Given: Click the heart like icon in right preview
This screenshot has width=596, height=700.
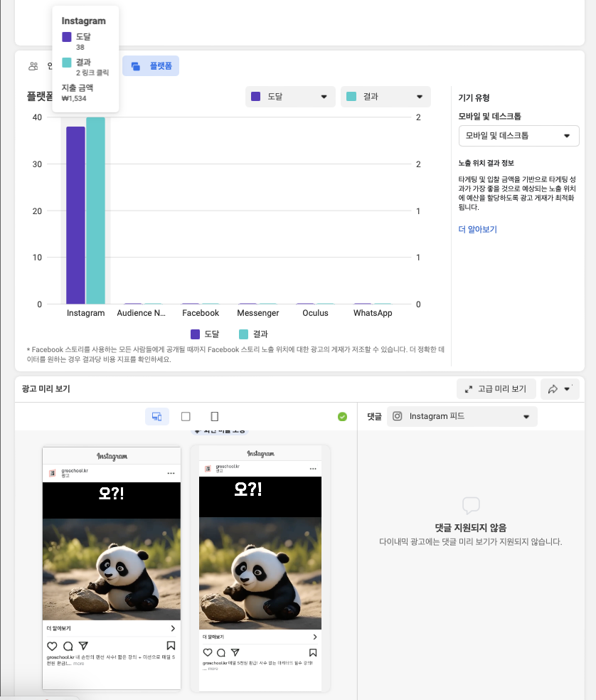Looking at the screenshot, I should tap(208, 652).
